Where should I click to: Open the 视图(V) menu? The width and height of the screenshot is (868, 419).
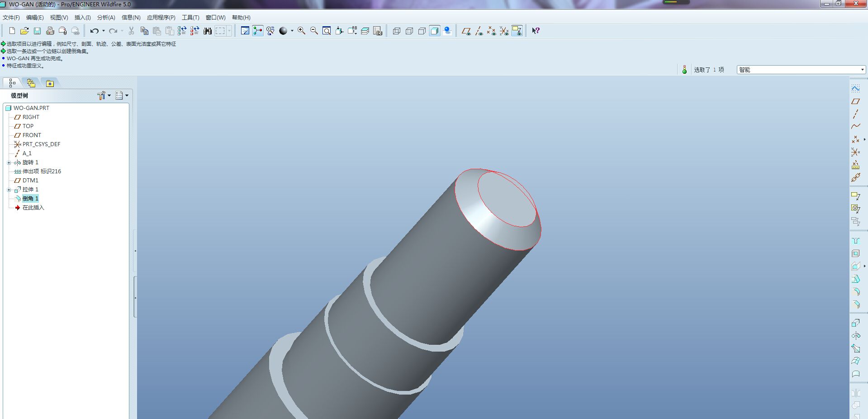(x=59, y=18)
